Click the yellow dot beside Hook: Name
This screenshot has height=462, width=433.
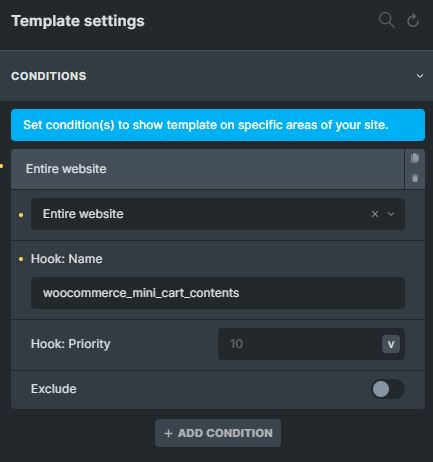(x=21, y=259)
